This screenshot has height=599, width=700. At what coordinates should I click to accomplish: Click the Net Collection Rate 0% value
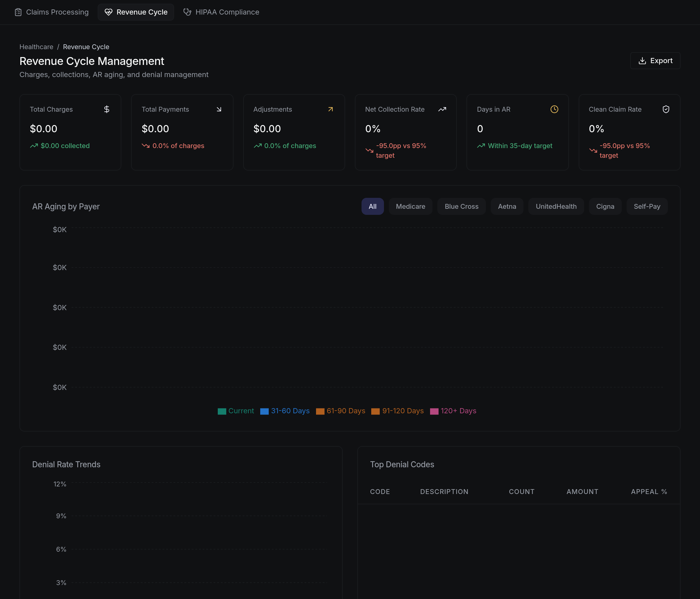click(373, 128)
